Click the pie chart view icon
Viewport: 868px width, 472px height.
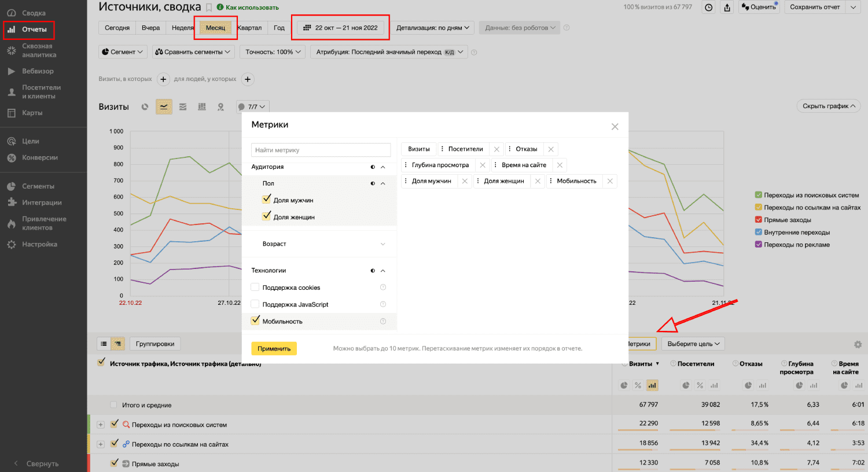(x=145, y=107)
